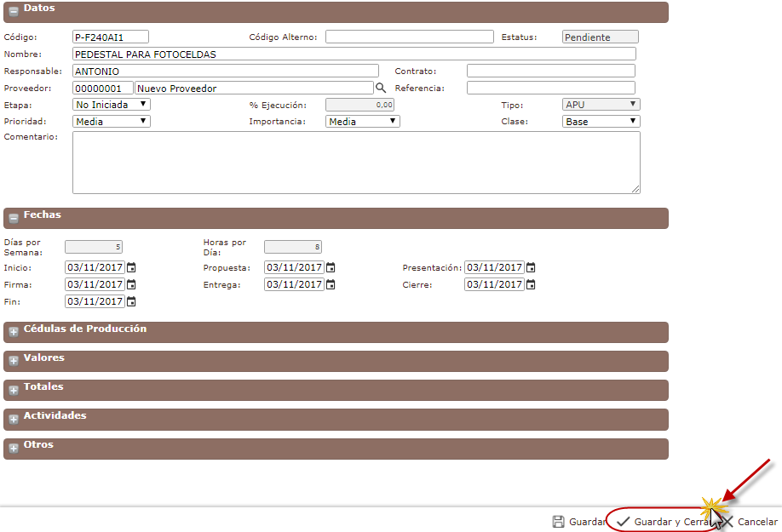This screenshot has width=782, height=532.
Task: Click the Guardar button
Action: click(578, 522)
